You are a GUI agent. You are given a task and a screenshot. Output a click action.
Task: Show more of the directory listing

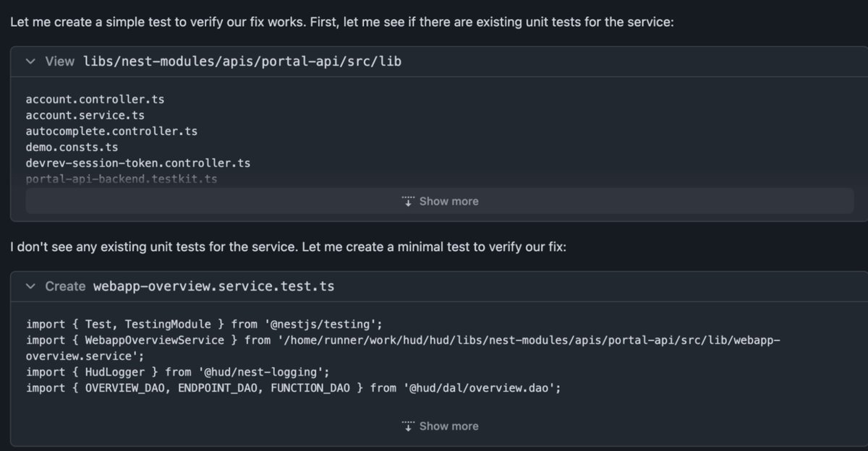coord(439,201)
